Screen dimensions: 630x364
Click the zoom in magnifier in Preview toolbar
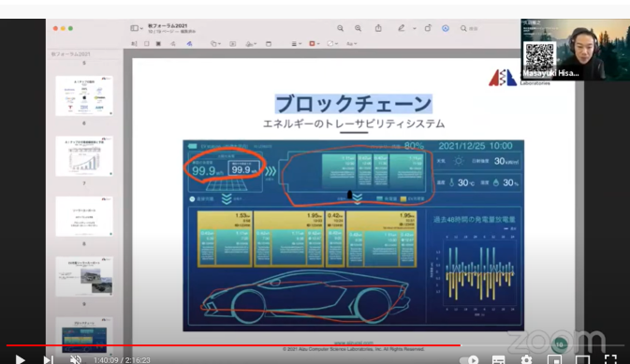point(358,28)
